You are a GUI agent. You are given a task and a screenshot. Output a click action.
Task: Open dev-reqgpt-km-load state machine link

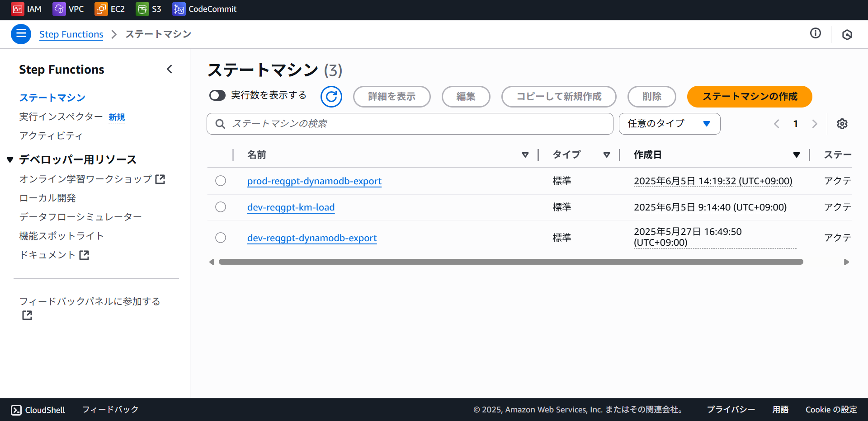291,207
